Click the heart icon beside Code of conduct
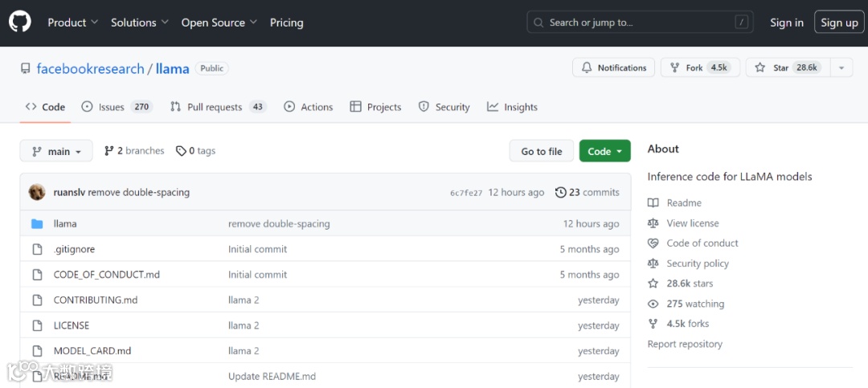Image resolution: width=868 pixels, height=388 pixels. [653, 243]
